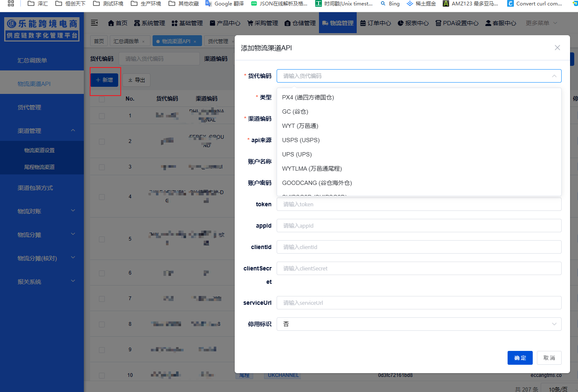578x392 pixels.
Task: Open the 停用标识 dropdown
Action: tap(419, 324)
